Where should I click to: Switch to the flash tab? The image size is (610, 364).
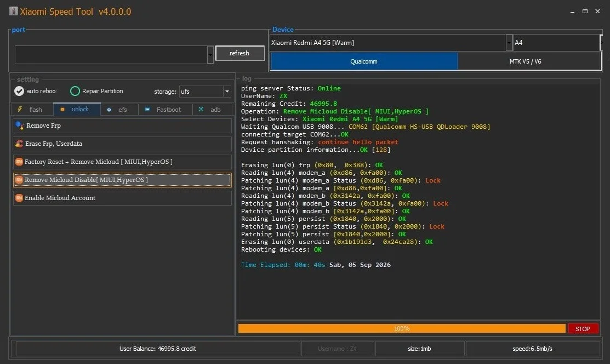tap(32, 110)
